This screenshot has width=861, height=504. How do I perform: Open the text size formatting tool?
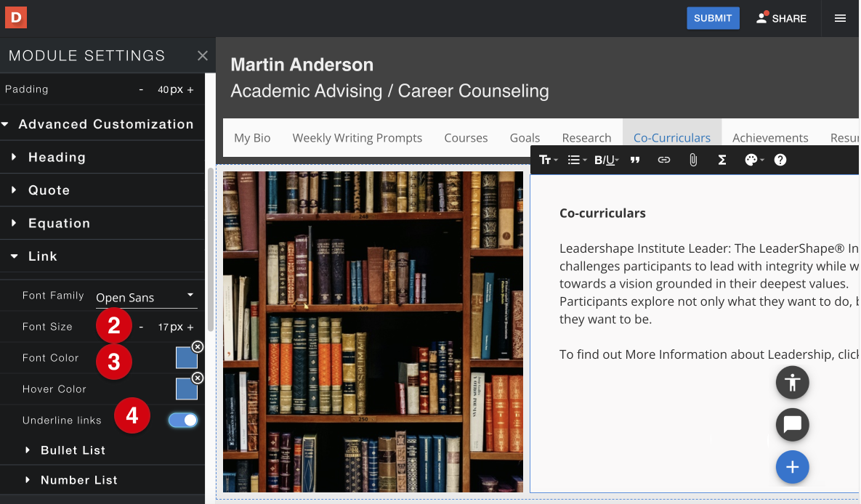pos(548,160)
